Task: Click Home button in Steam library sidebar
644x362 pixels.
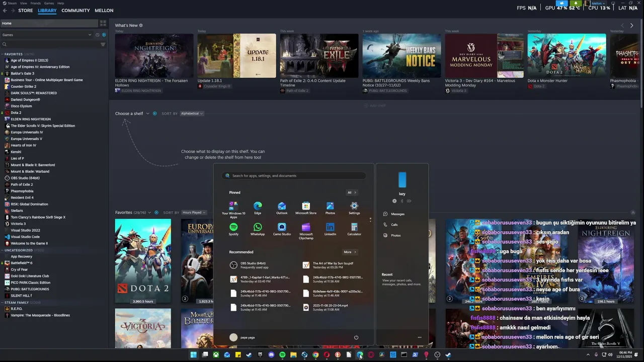Action: [49, 23]
